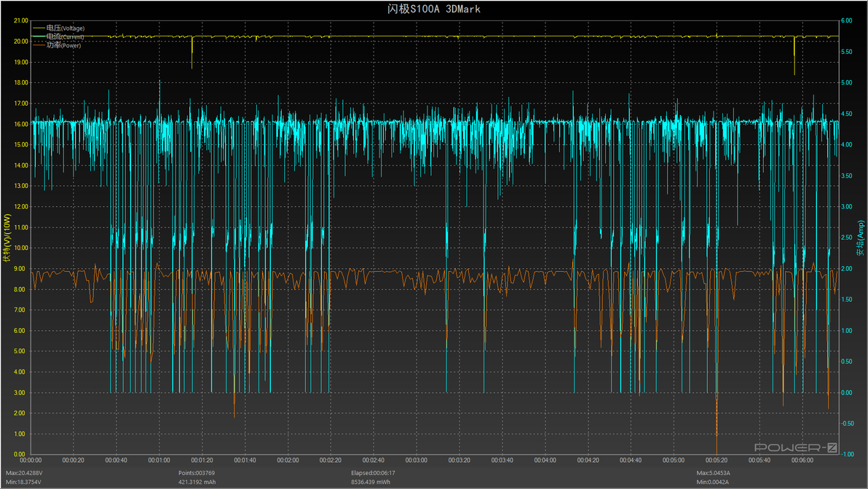The height and width of the screenshot is (489, 868).
Task: Click the 00:05:20 time axis tick
Action: pyautogui.click(x=717, y=460)
